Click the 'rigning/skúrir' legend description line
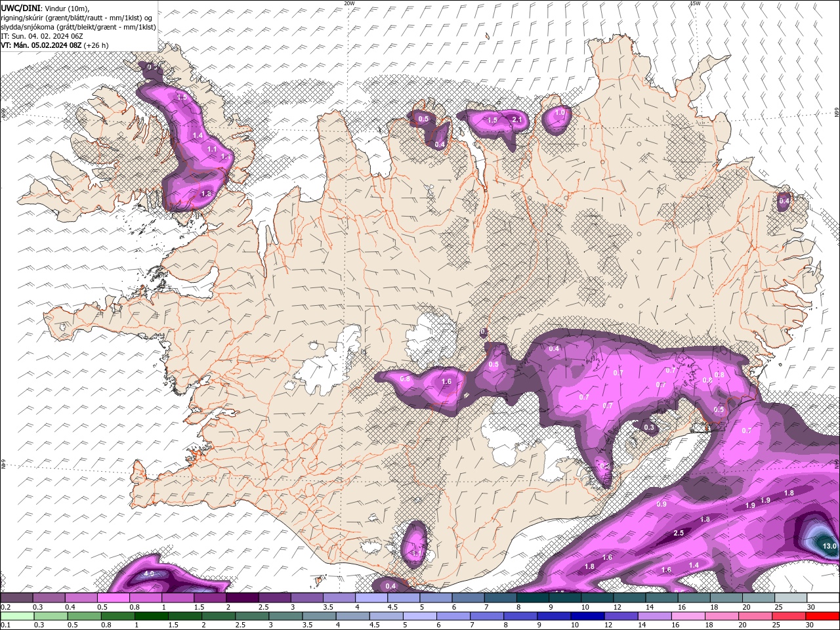 point(77,17)
